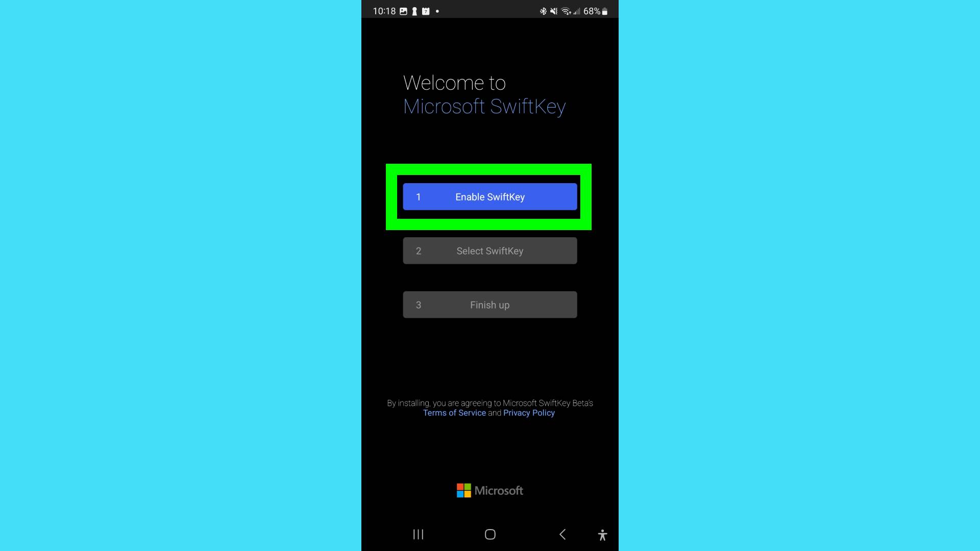Expand the setup step instructions
Viewport: 980px width, 551px height.
pos(489,196)
